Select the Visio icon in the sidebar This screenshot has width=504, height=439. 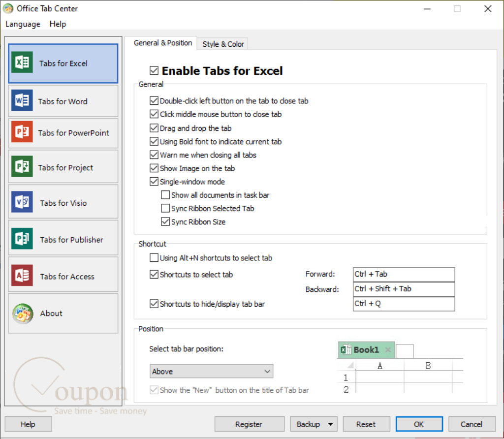coord(22,202)
